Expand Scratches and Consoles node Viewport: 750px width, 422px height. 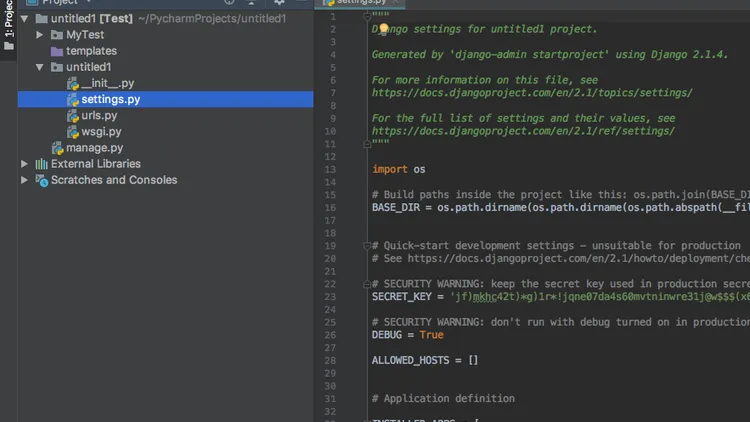24,180
